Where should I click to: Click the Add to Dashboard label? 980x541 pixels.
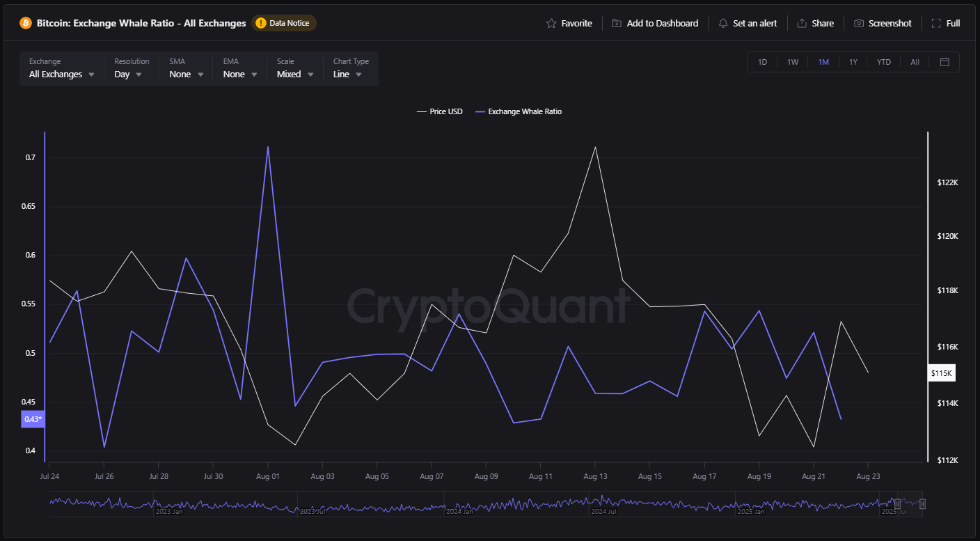pyautogui.click(x=663, y=23)
